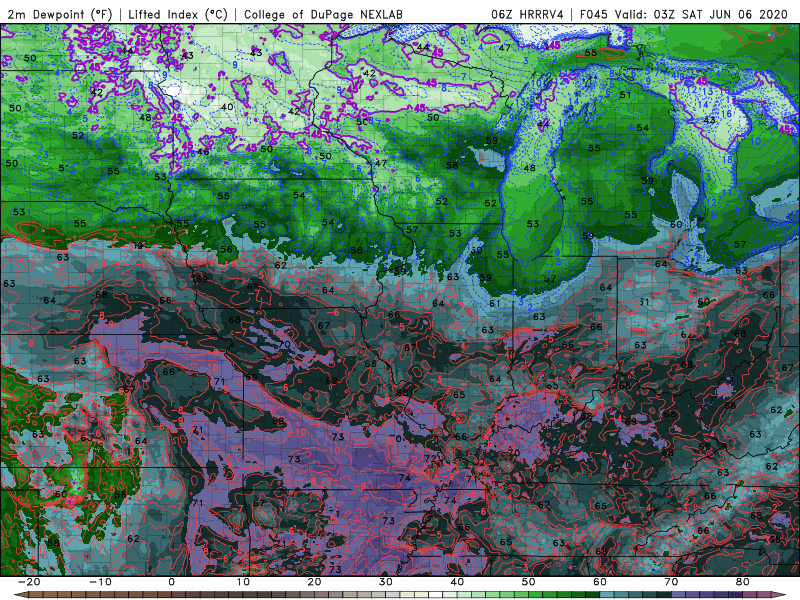Click the "Valid: 03Z SAT JUN 06 2020" text
This screenshot has width=800, height=600.
point(702,14)
